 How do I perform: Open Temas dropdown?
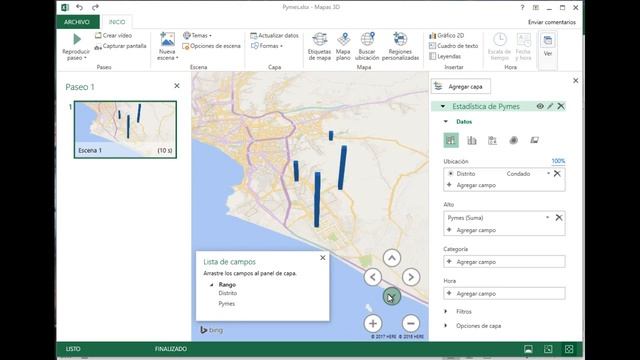tap(197, 36)
